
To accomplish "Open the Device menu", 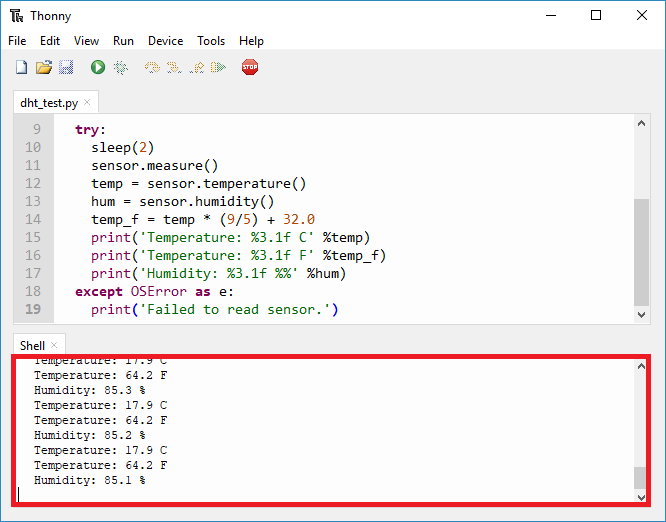I will (x=165, y=41).
